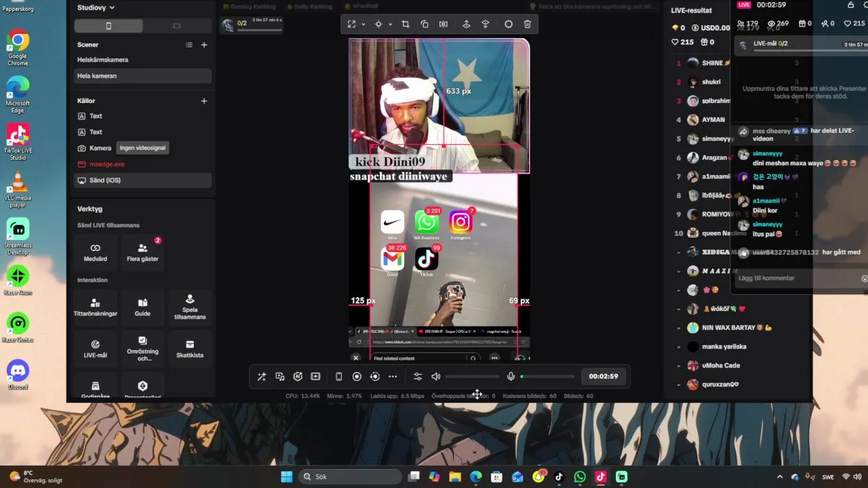This screenshot has width=868, height=488.
Task: Add a new scene with plus icon
Action: click(x=204, y=45)
